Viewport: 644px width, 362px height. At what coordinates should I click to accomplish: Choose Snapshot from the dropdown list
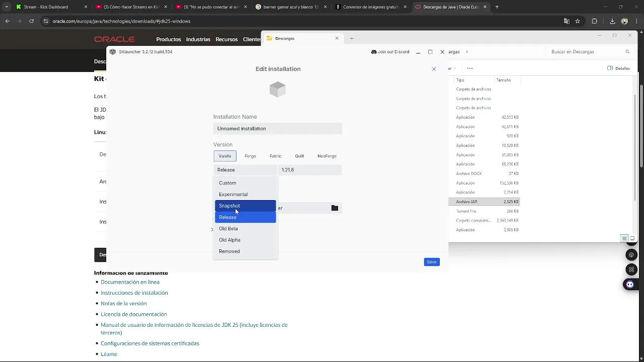coord(246,206)
